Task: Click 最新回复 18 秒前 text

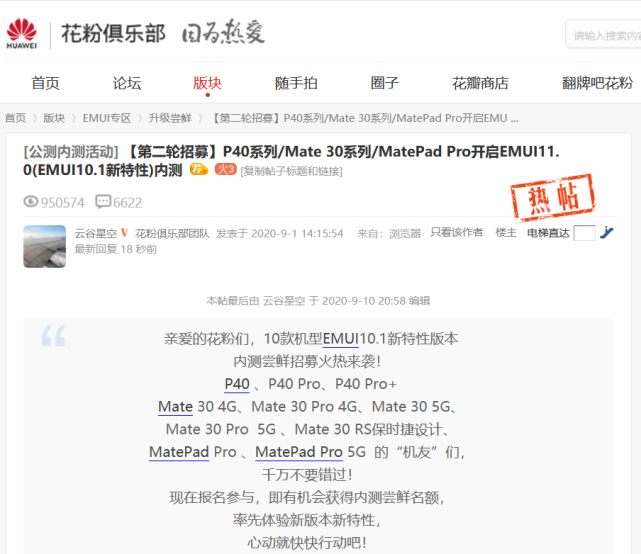Action: click(x=116, y=249)
